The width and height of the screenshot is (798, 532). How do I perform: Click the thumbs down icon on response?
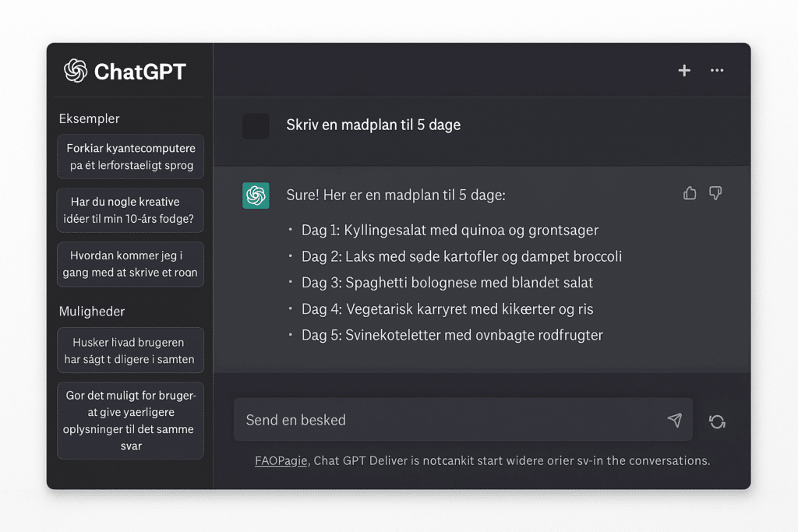[715, 193]
